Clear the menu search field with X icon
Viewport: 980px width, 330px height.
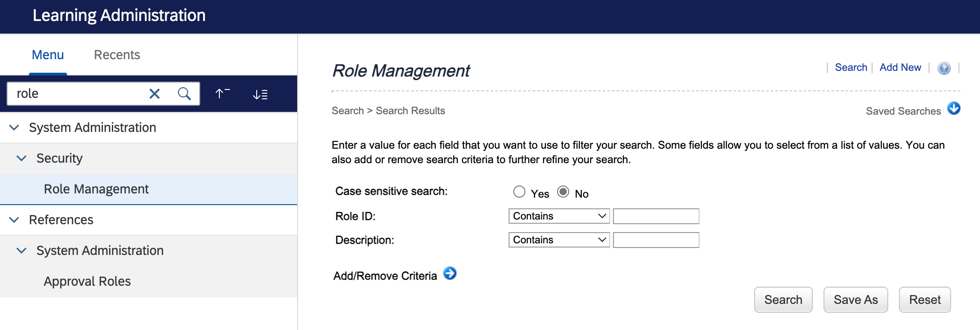pyautogui.click(x=154, y=94)
